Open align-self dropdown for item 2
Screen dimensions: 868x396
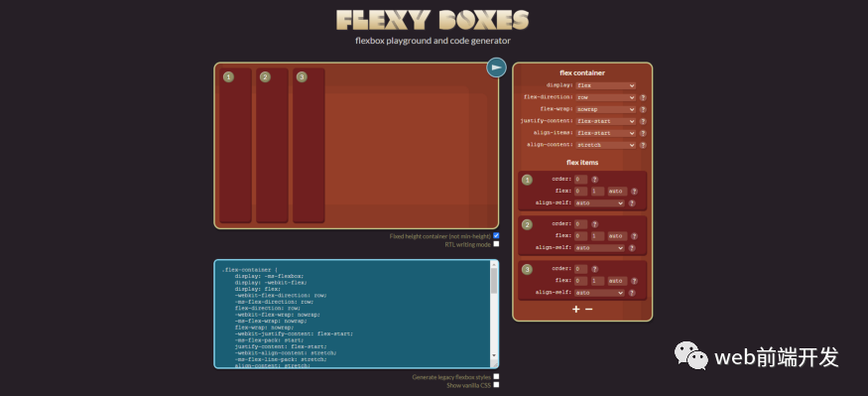599,248
